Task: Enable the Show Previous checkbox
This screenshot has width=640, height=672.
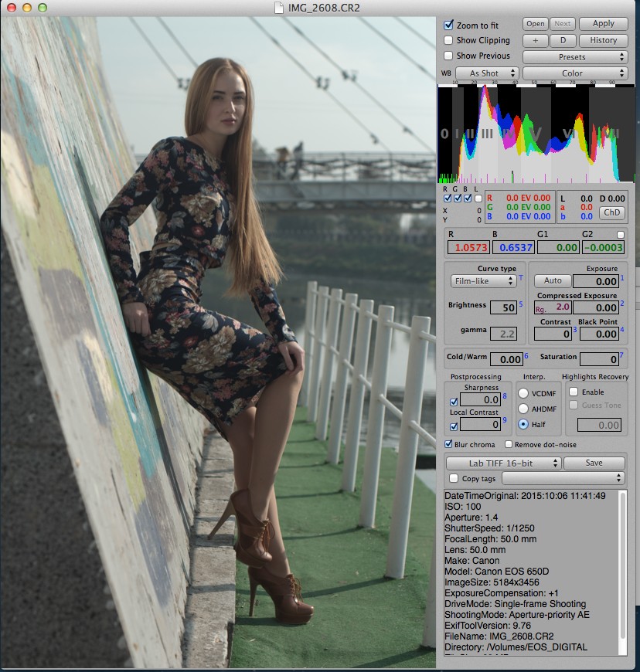Action: click(x=448, y=56)
